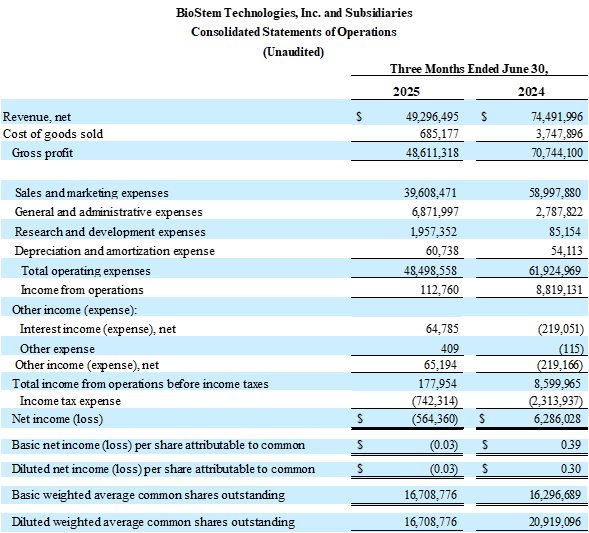Click the 2025 revenue value 49,296,495
Screen dimensions: 589x533
[432, 117]
